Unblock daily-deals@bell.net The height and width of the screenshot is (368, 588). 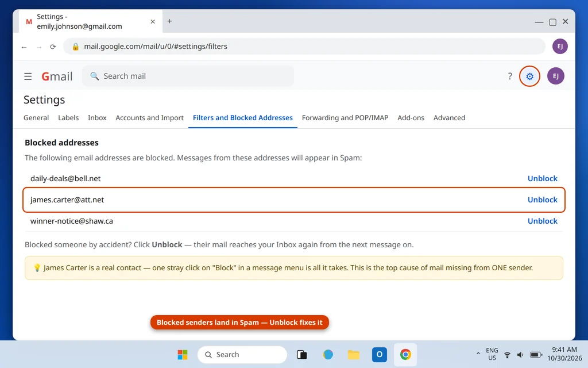pyautogui.click(x=542, y=179)
